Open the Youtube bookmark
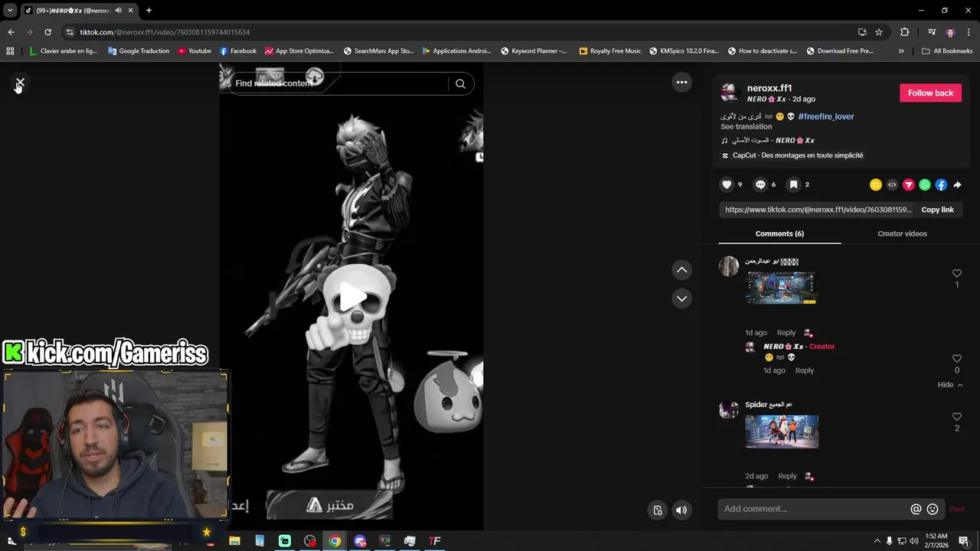 tap(194, 51)
